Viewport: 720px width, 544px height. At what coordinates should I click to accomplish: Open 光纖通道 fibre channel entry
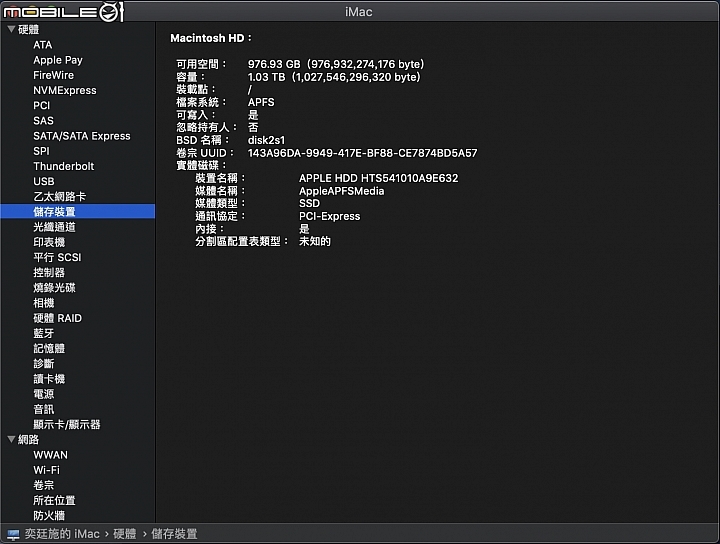(x=54, y=227)
